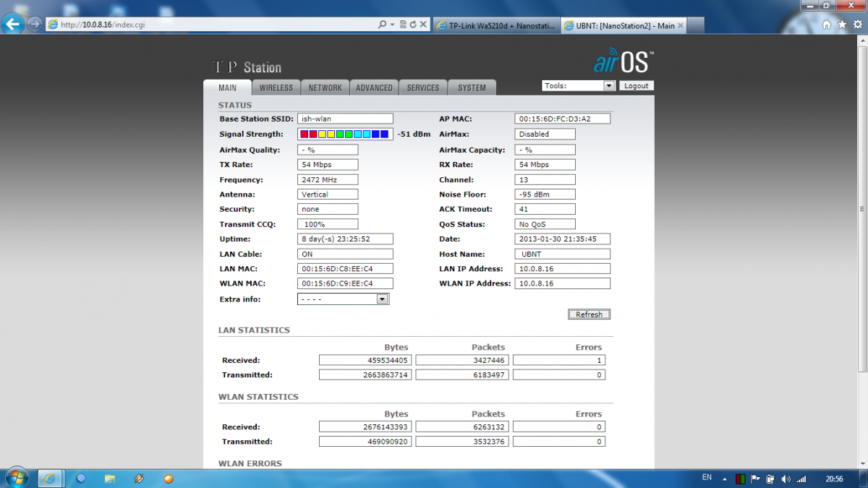Click the volume speaker tray icon
868x488 pixels.
[x=786, y=479]
